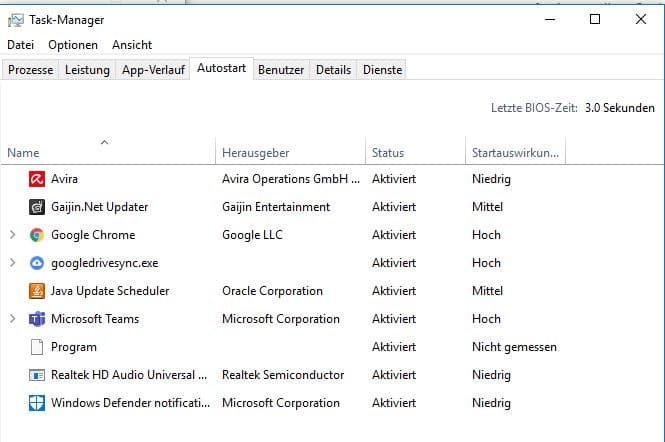
Task: Maximize the Task-Manager window
Action: (595, 19)
